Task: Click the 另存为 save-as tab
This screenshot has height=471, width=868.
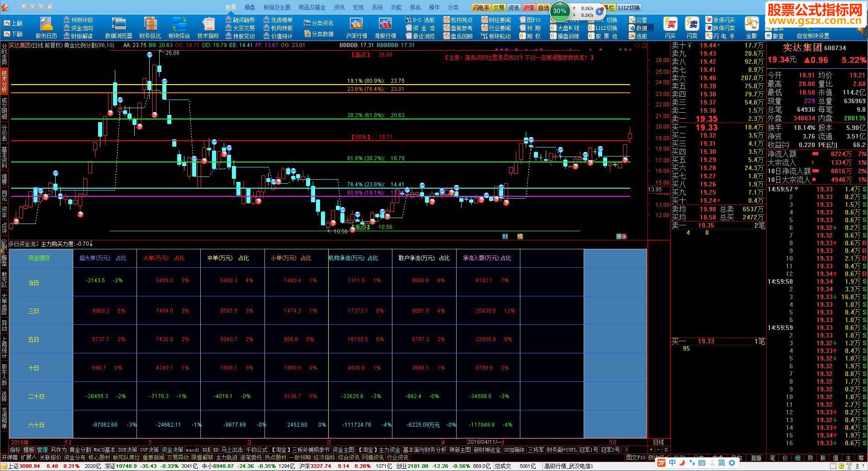Action: 58,450
